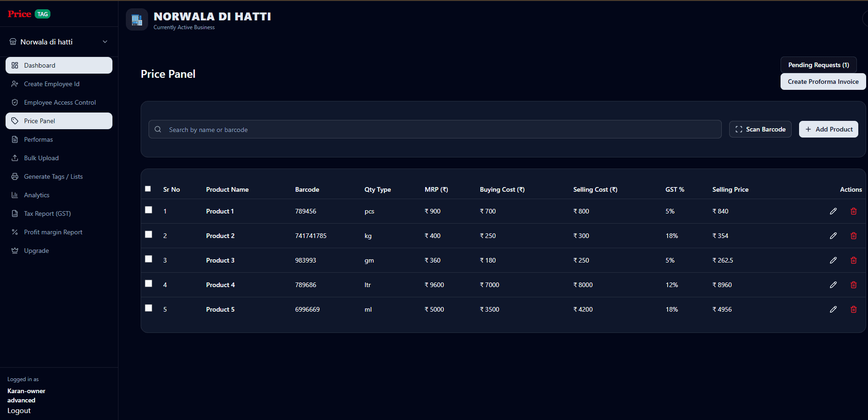Screen dimensions: 868x420
Task: Click the Logout link
Action: point(19,410)
